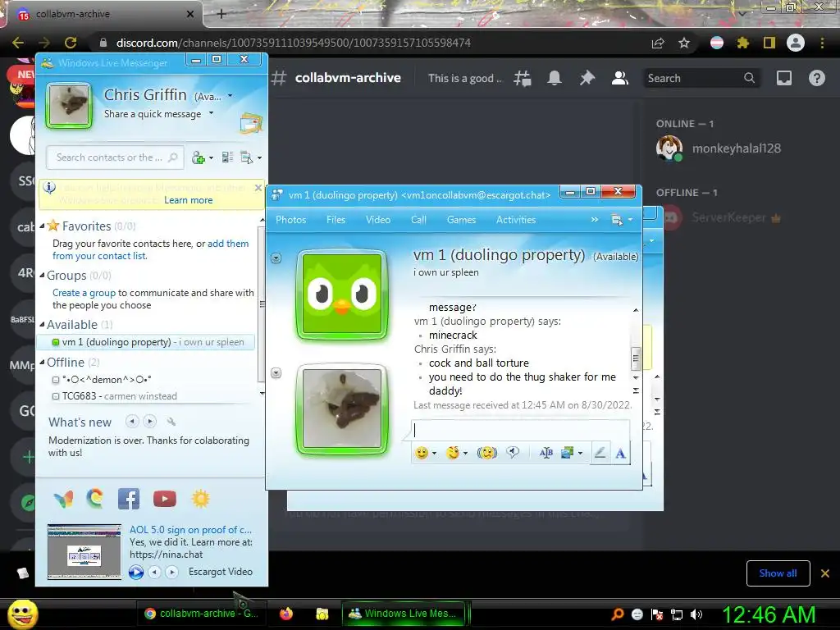Screen dimensions: 840x630
Task: Open pinned messages in Discord
Action: point(587,78)
